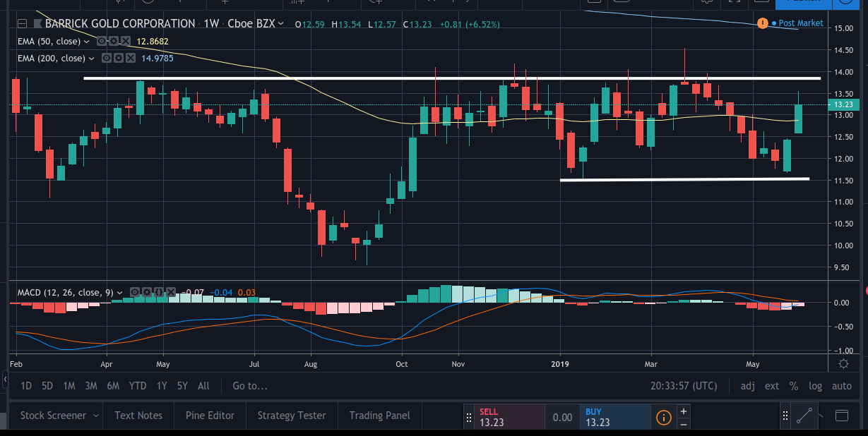868x436 pixels.
Task: Open the Stock Screener tab
Action: (53, 416)
